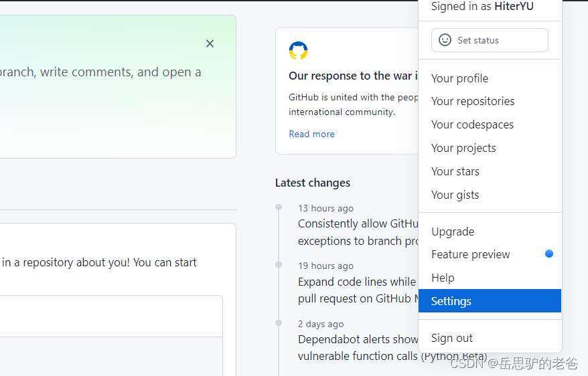Image resolution: width=588 pixels, height=376 pixels.
Task: Open the highlighted Settings entry
Action: pyautogui.click(x=490, y=300)
